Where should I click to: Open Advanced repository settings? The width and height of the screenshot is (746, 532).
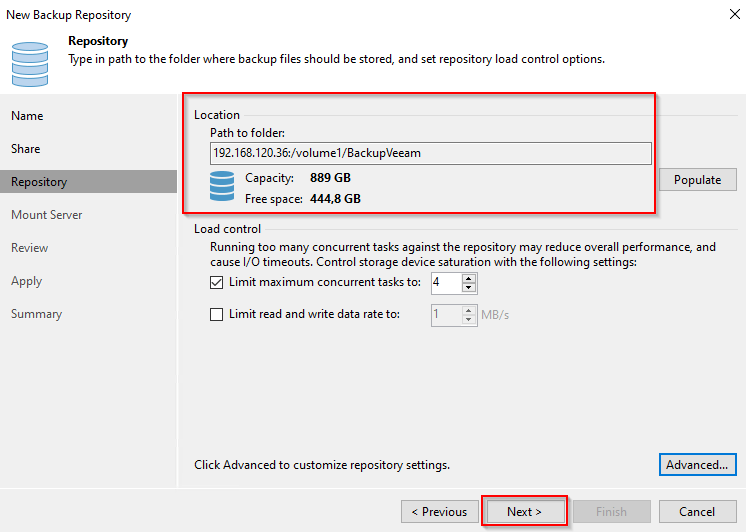pos(697,465)
